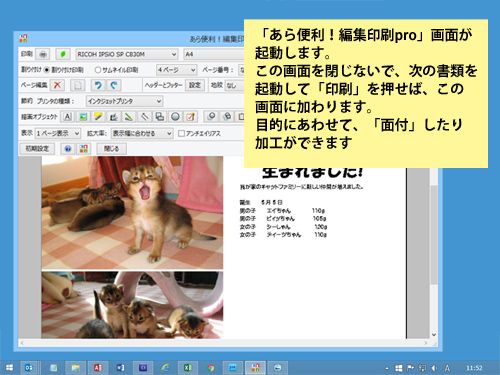Select the diagonal straight line tool
Image resolution: width=500 pixels, height=375 pixels.
(x=145, y=117)
